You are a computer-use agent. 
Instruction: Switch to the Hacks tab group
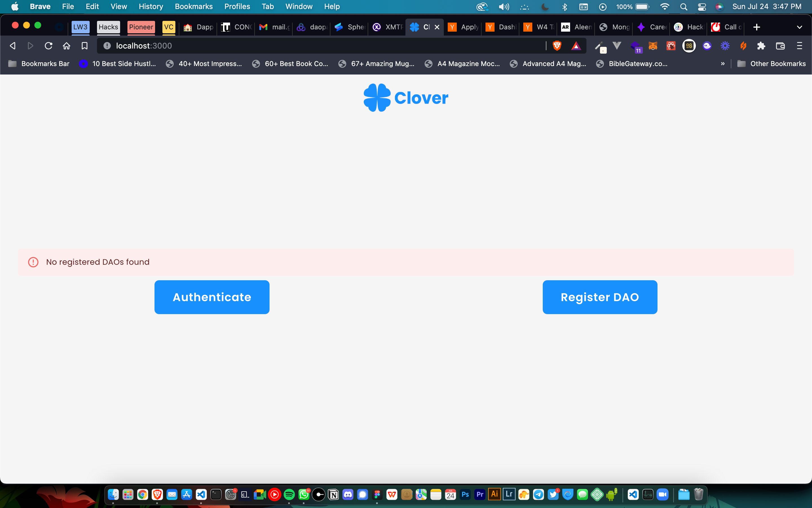tap(108, 27)
